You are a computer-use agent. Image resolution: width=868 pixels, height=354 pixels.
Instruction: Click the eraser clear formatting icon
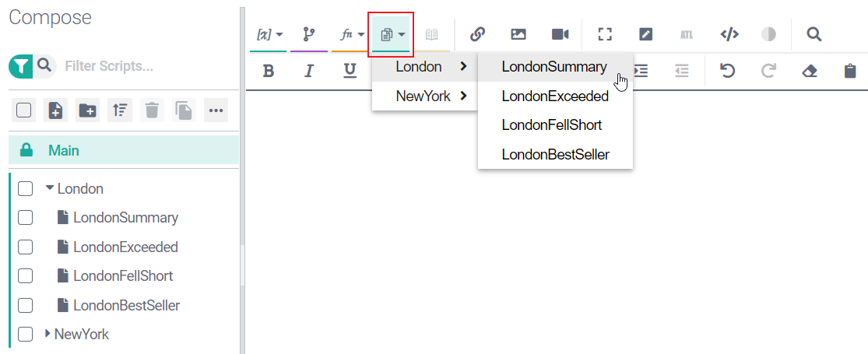pos(810,72)
